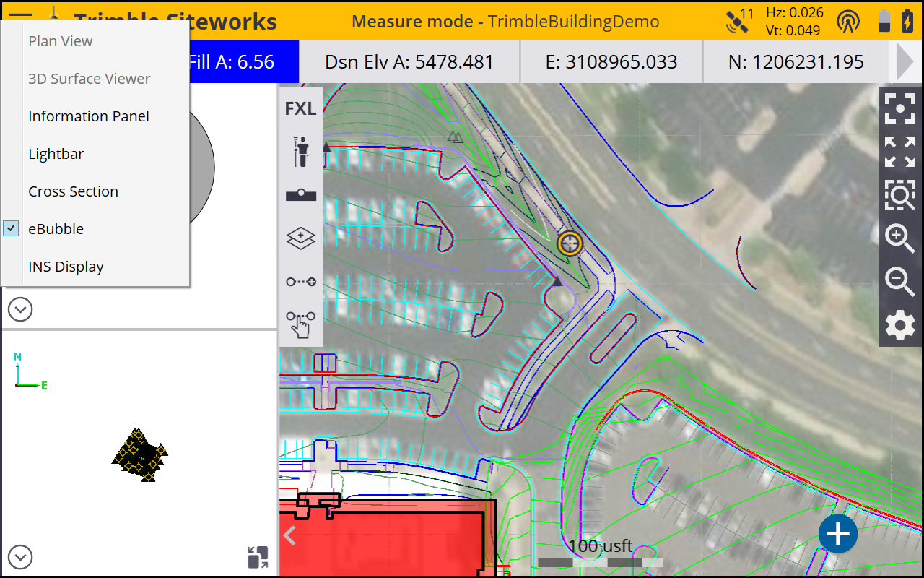
Task: Check the battery status icon
Action: point(894,21)
